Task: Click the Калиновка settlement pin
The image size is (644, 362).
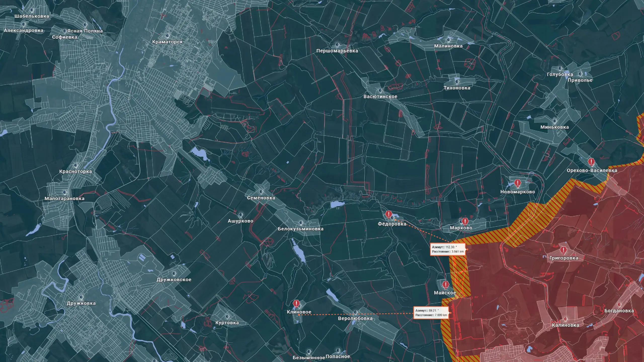Action: [566, 319]
